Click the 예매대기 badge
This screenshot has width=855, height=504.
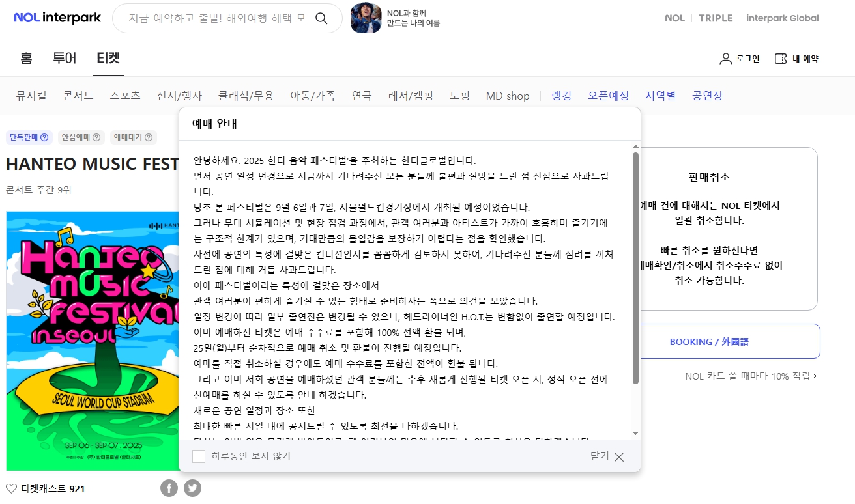[134, 137]
